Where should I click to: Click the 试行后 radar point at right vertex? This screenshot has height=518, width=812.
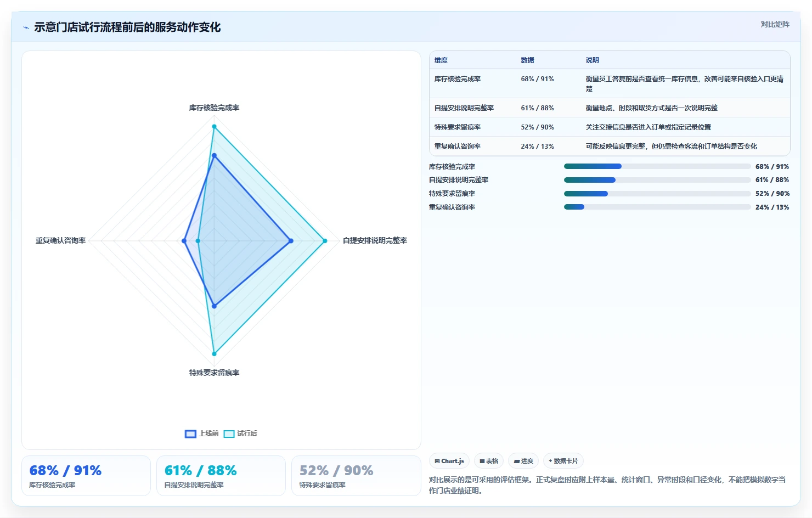[x=325, y=241]
